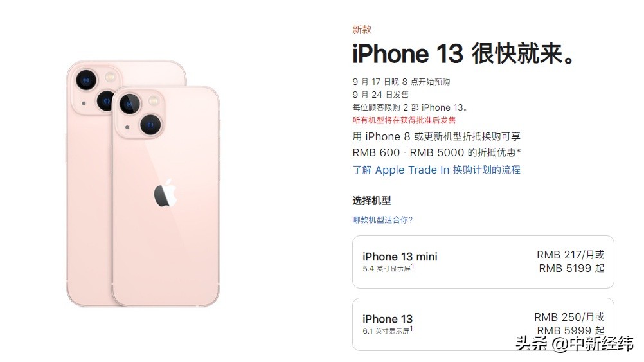Click the RMB 250/月或 price text
This screenshot has width=644, height=362.
point(569,317)
